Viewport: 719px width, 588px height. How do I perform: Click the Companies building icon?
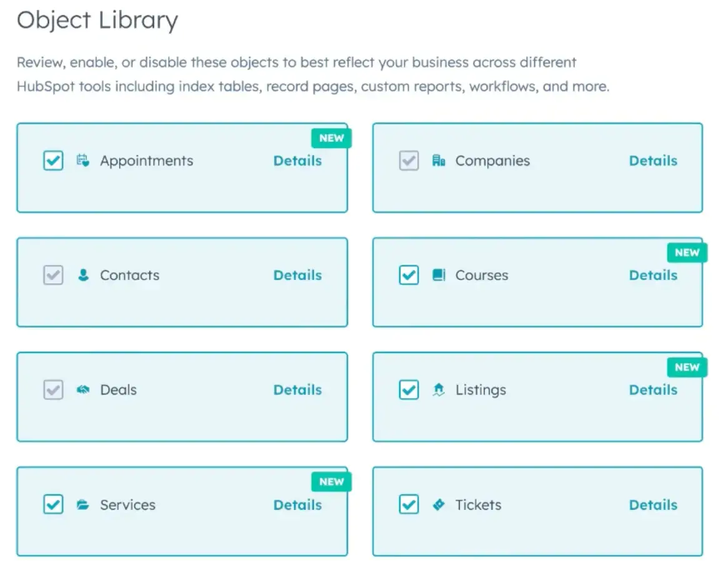coord(439,161)
